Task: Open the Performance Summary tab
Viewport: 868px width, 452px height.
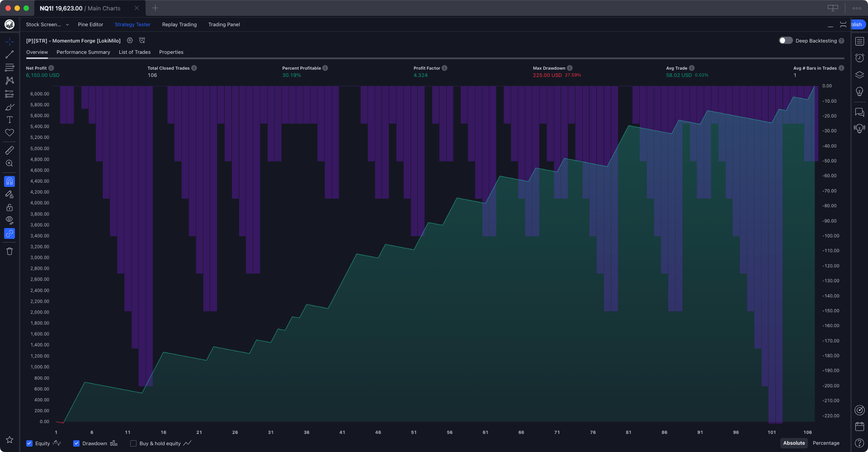Action: [x=83, y=52]
